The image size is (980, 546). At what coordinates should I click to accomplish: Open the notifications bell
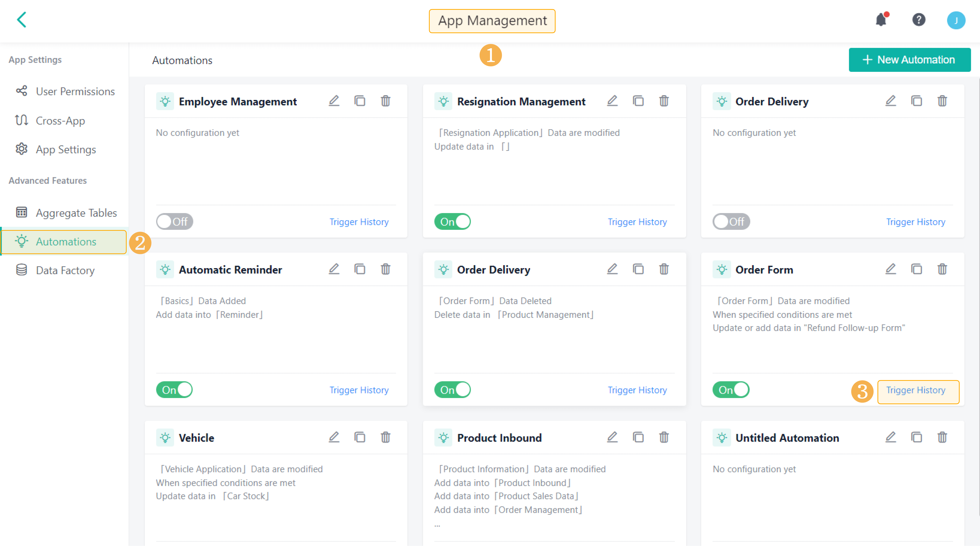(x=881, y=19)
